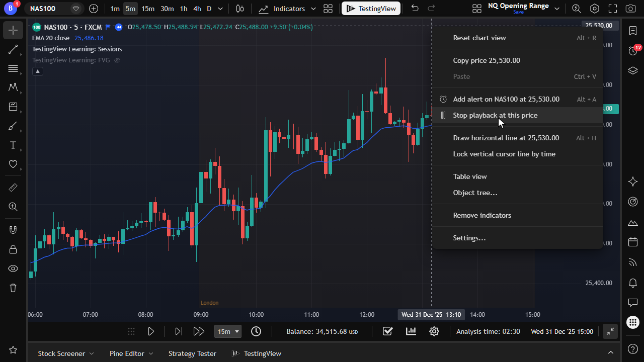Select the ruler measure tool
Viewport: 644px width, 362px height.
tap(13, 188)
